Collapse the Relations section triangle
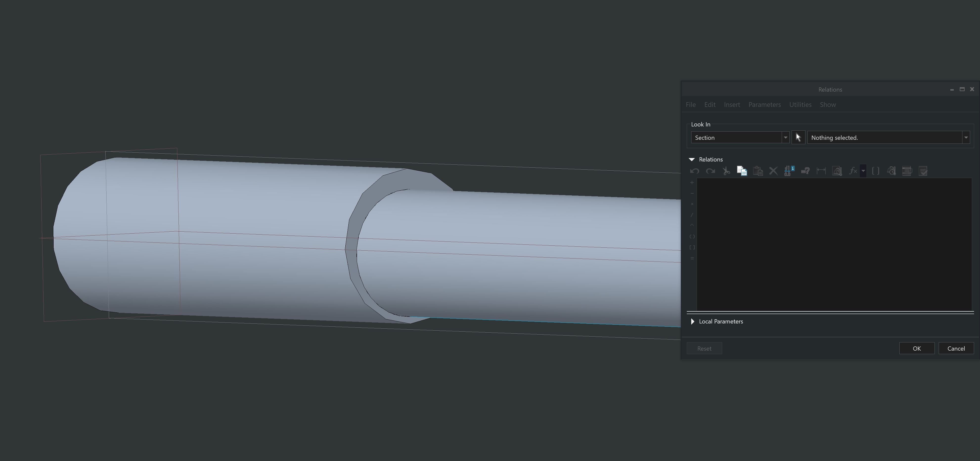Screen dimensions: 980x461 pyautogui.click(x=692, y=160)
